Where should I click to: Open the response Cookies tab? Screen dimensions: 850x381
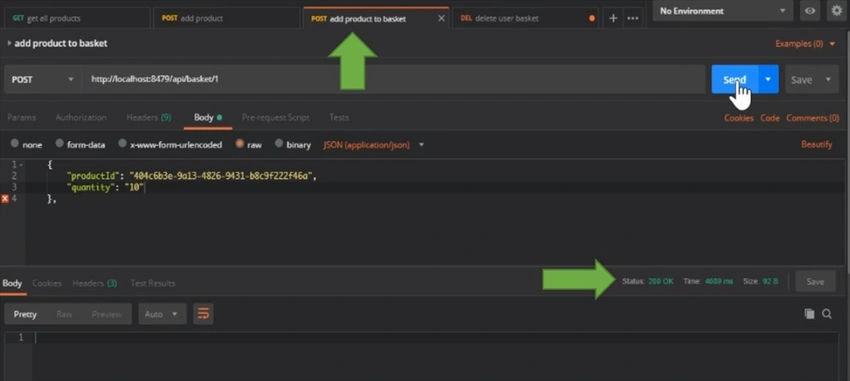pyautogui.click(x=47, y=283)
